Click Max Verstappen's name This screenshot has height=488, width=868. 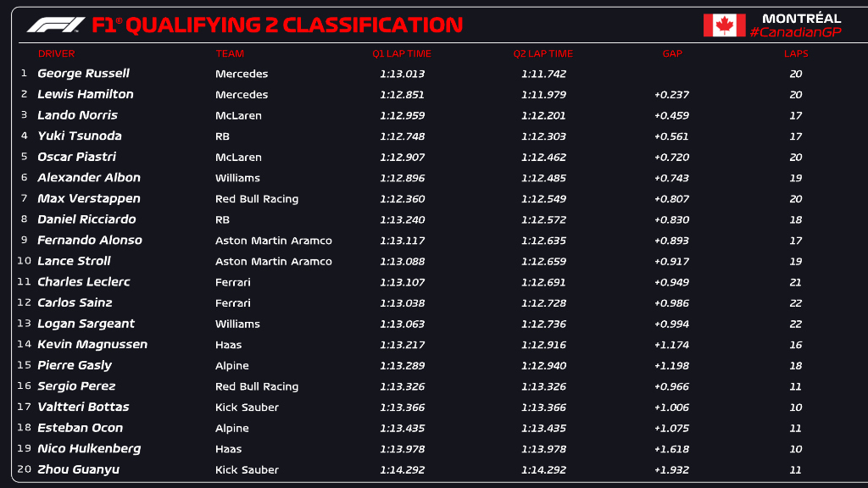[x=89, y=198]
